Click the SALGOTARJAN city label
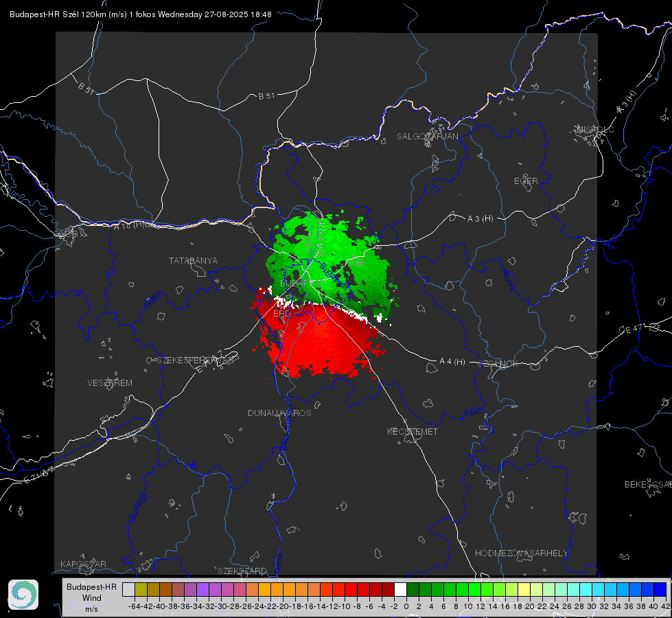The image size is (672, 618). 427,137
